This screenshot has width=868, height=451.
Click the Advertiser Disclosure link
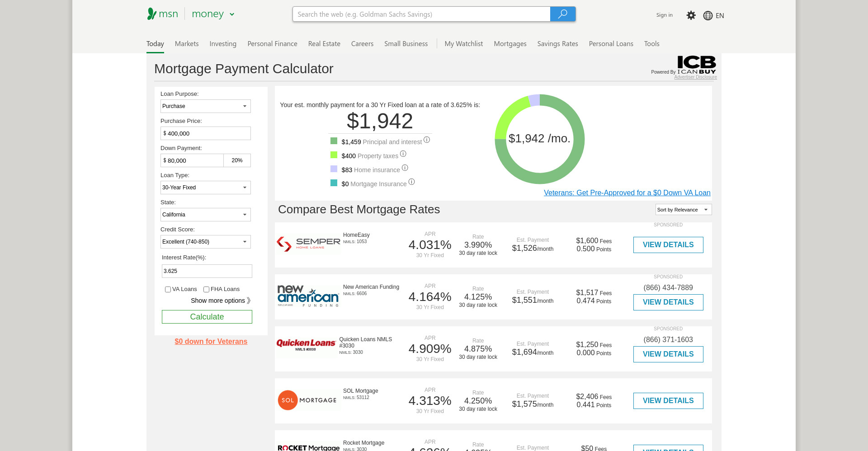coord(695,77)
